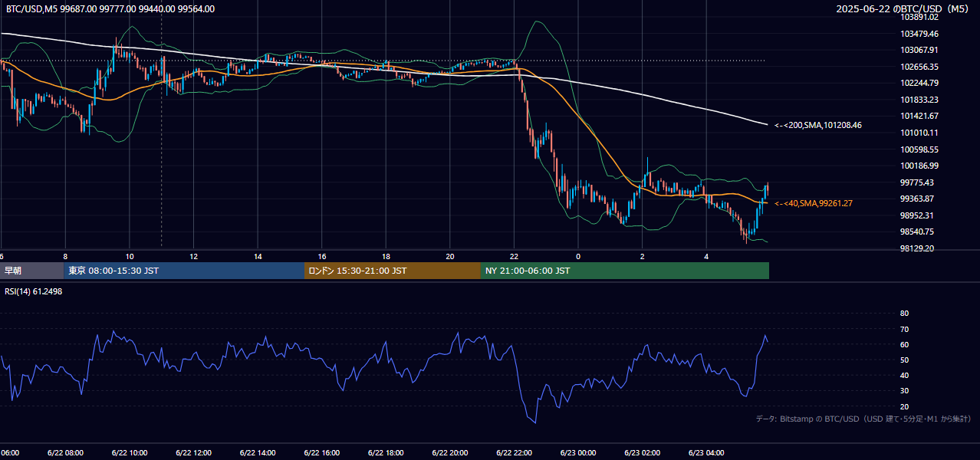
Task: Click price axis label 98540.75
Action: 917,232
